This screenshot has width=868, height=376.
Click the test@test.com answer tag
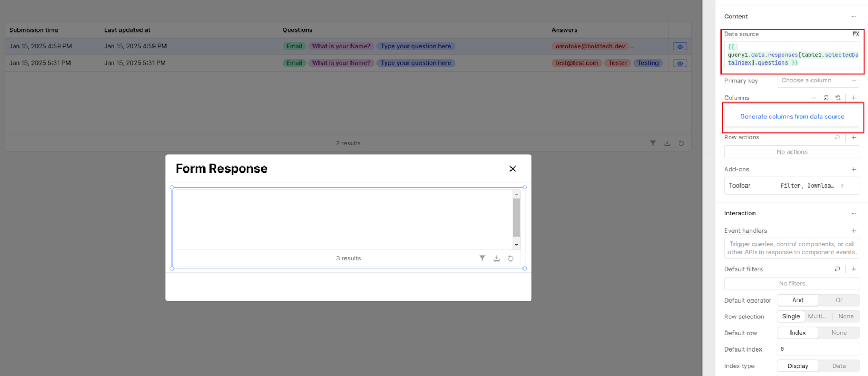pyautogui.click(x=577, y=63)
